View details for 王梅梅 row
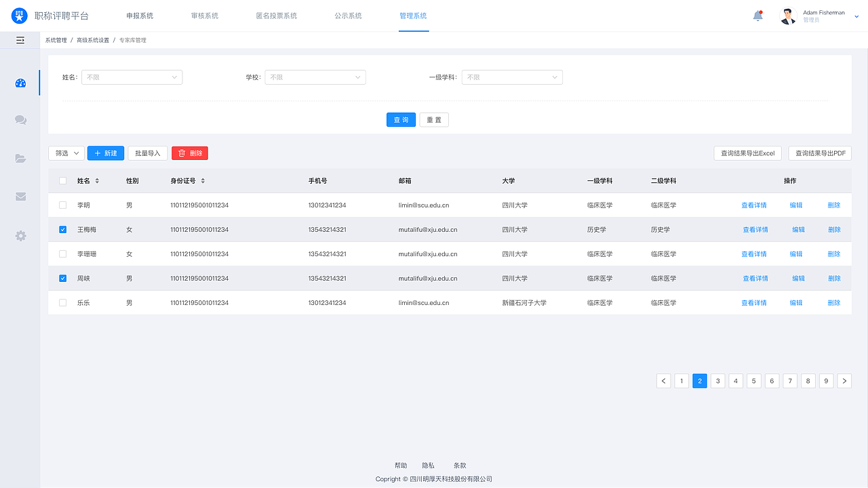 pos(755,230)
